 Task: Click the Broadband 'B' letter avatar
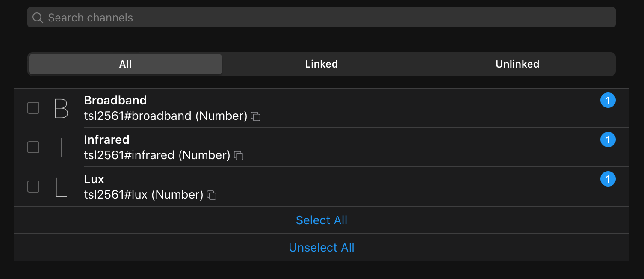(62, 108)
